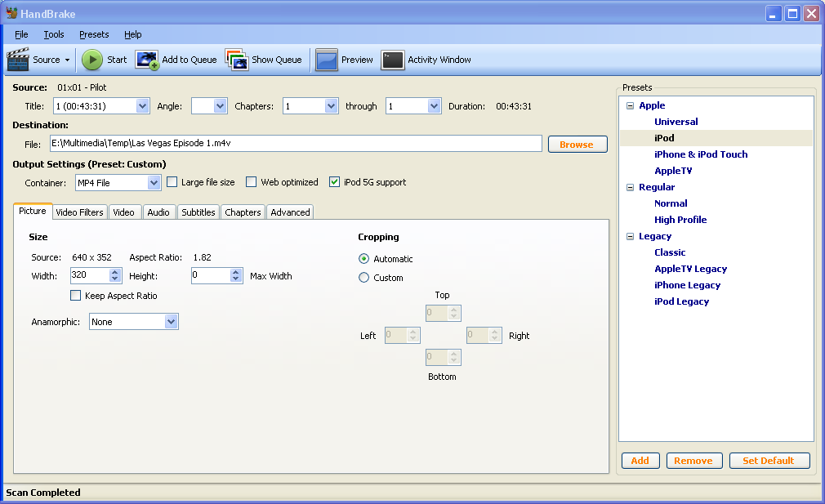825x504 pixels.
Task: Tick Keep Aspect Ratio checkbox
Action: coord(76,296)
